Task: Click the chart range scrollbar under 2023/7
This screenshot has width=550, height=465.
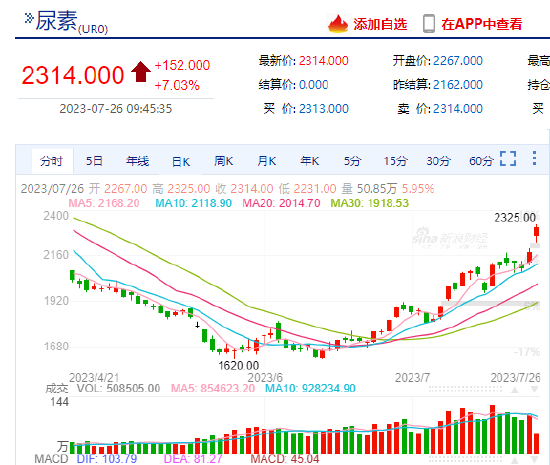Action: click(x=465, y=389)
